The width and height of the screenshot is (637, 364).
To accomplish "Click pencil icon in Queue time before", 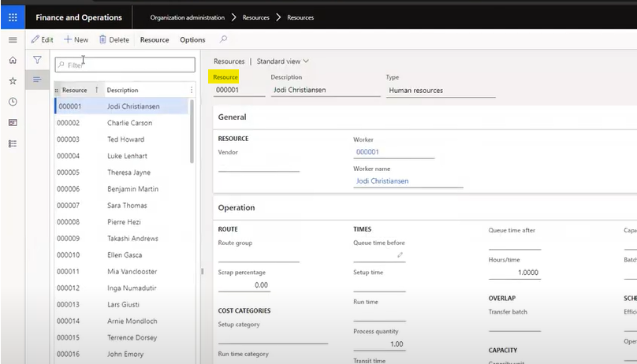I will pyautogui.click(x=400, y=254).
